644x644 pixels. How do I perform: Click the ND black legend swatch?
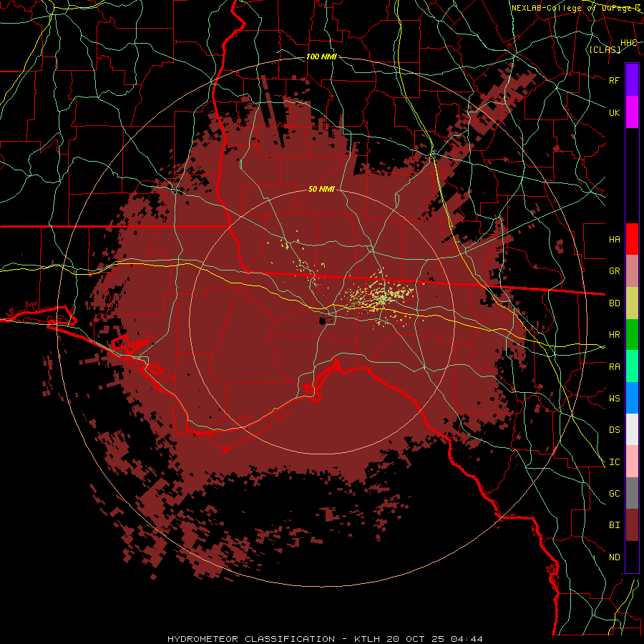[x=632, y=557]
